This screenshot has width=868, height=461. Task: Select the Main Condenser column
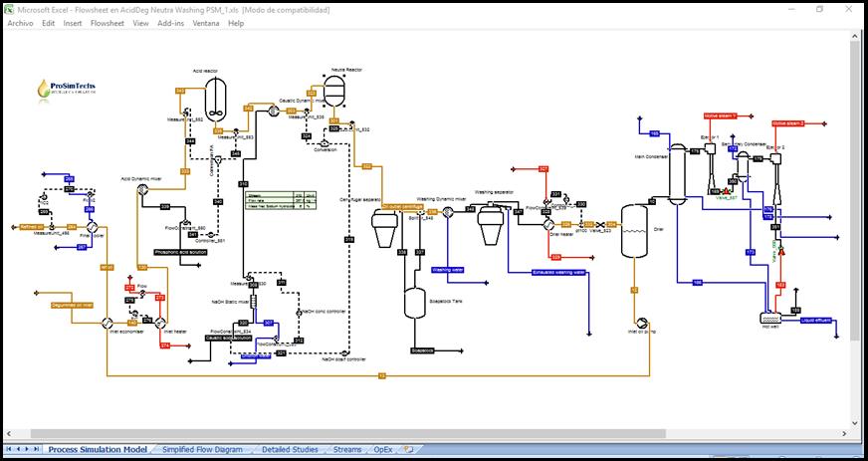pyautogui.click(x=677, y=174)
